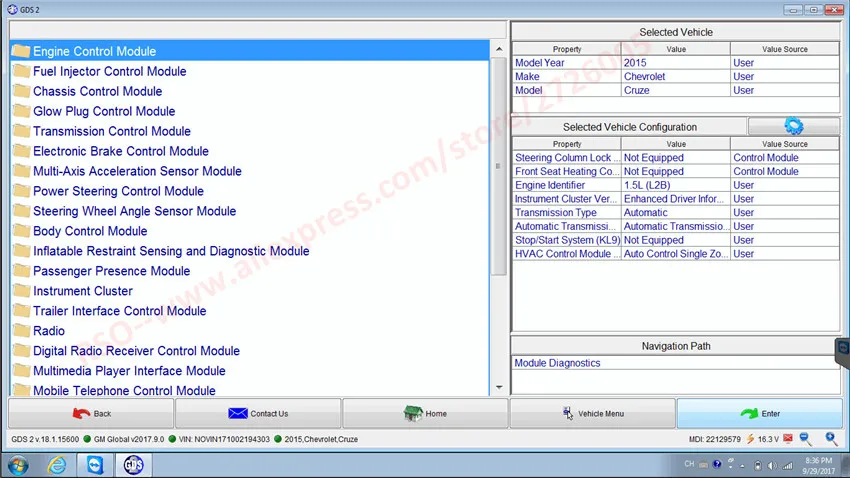Viewport: 850px width, 478px height.
Task: Click the red mail icon near voltage
Action: click(x=788, y=438)
